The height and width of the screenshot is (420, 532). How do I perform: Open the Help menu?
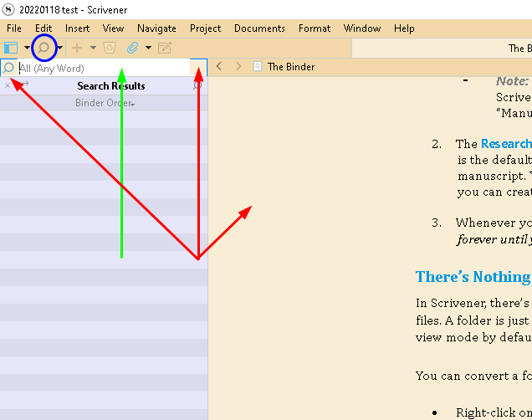[x=404, y=28]
